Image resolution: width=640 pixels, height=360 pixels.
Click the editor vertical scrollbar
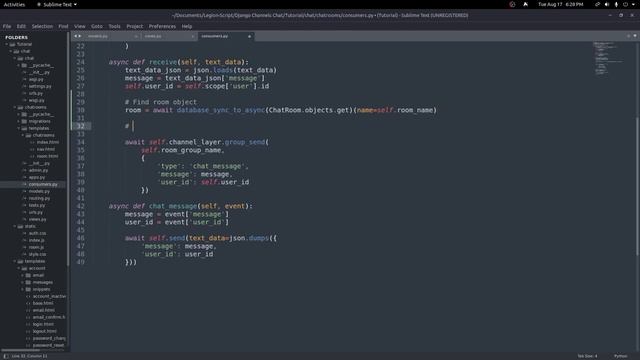click(637, 186)
